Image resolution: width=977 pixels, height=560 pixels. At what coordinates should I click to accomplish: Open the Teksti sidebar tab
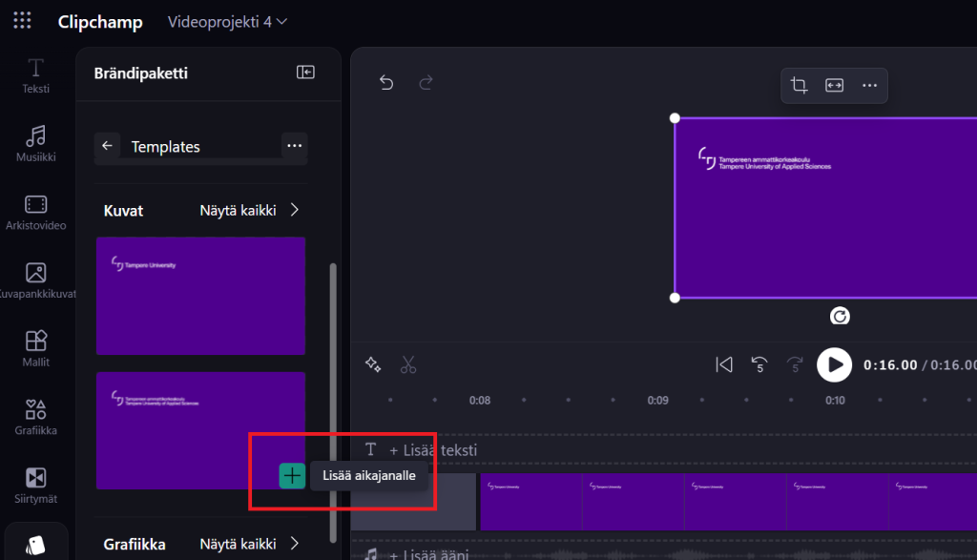35,75
